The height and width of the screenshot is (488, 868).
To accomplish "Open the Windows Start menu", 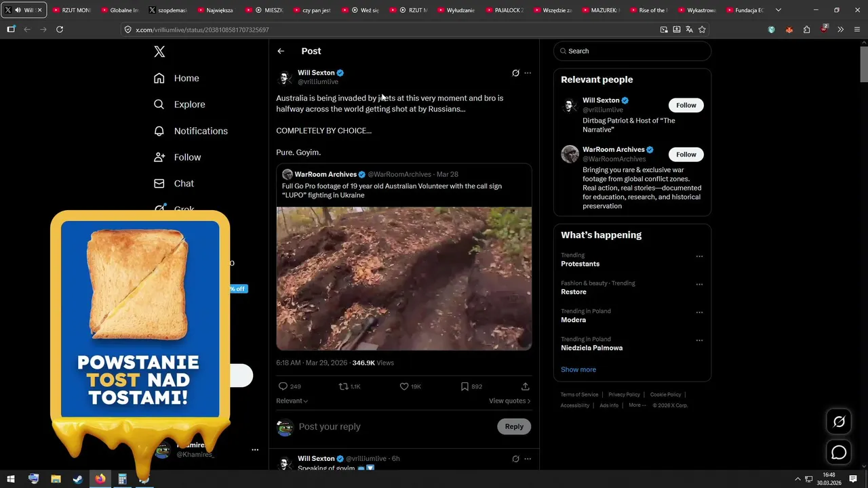I will (11, 479).
